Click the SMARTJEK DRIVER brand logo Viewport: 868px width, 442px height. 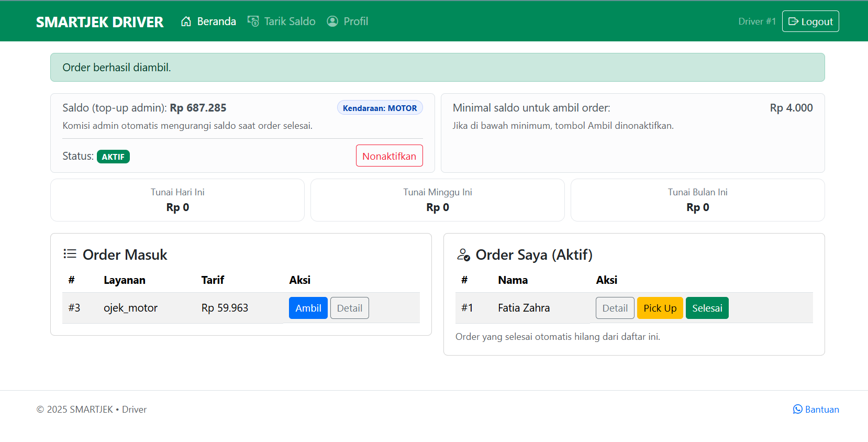(x=99, y=22)
